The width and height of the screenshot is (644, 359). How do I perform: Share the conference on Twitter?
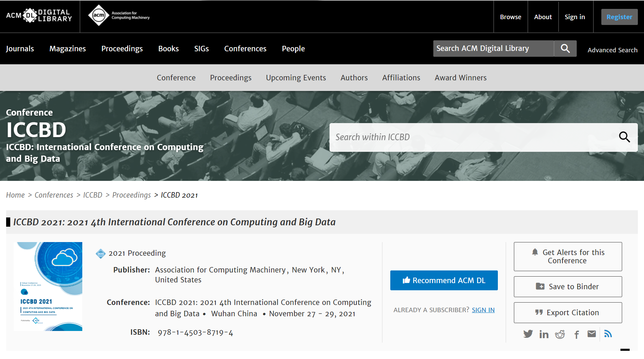[x=528, y=334]
